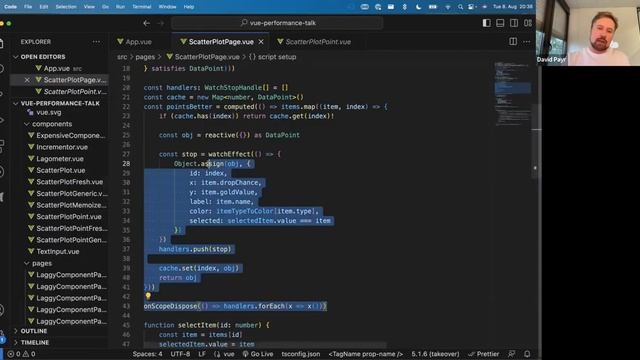
Task: Click the macOS Do Not Disturb moon icon
Action: pyautogui.click(x=418, y=7)
